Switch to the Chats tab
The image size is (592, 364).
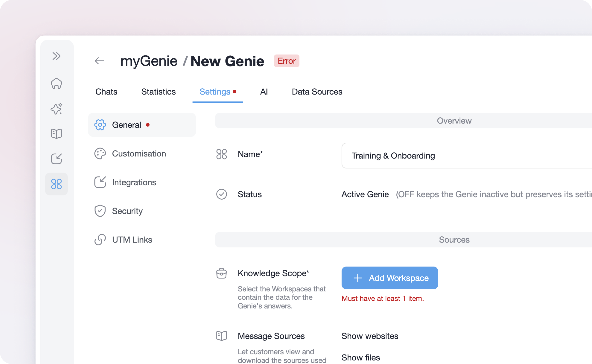click(x=106, y=92)
